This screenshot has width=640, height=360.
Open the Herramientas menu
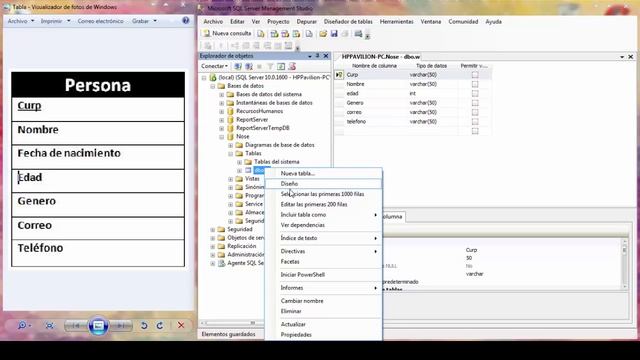point(396,22)
